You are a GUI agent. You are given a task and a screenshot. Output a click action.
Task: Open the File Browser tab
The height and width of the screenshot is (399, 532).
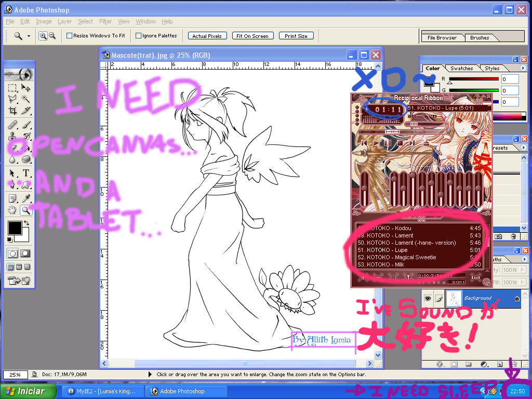(x=442, y=37)
